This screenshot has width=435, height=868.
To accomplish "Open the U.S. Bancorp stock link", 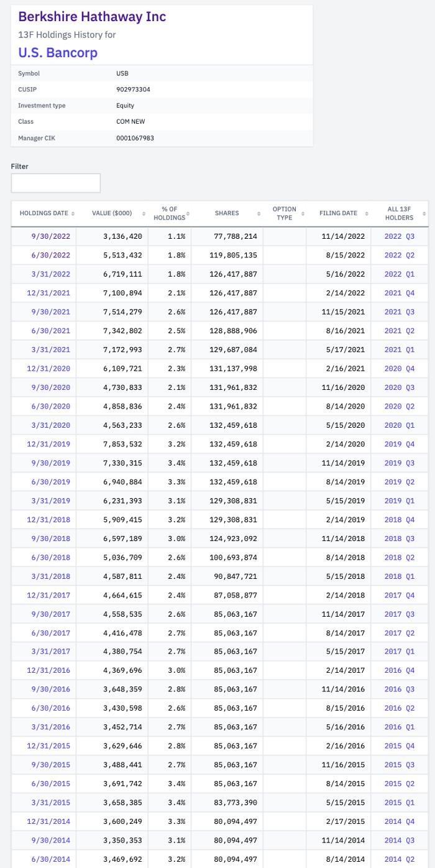I will 58,52.
